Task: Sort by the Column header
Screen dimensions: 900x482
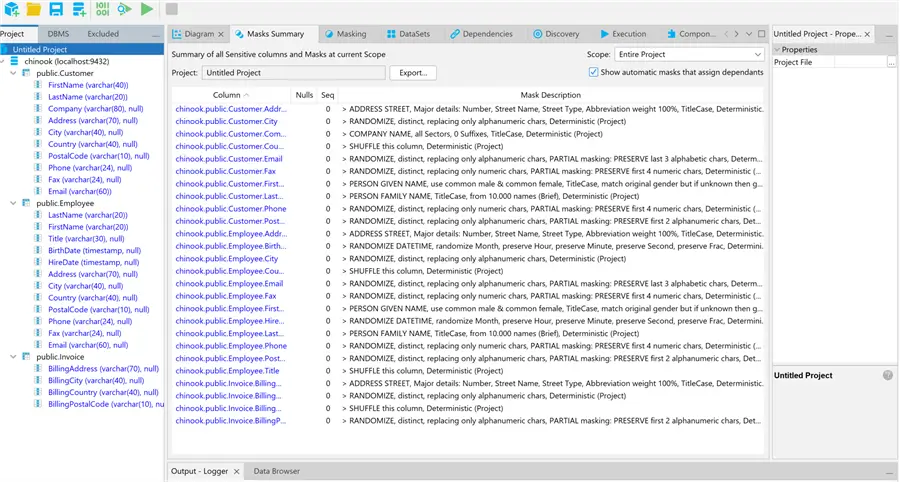Action: point(231,95)
